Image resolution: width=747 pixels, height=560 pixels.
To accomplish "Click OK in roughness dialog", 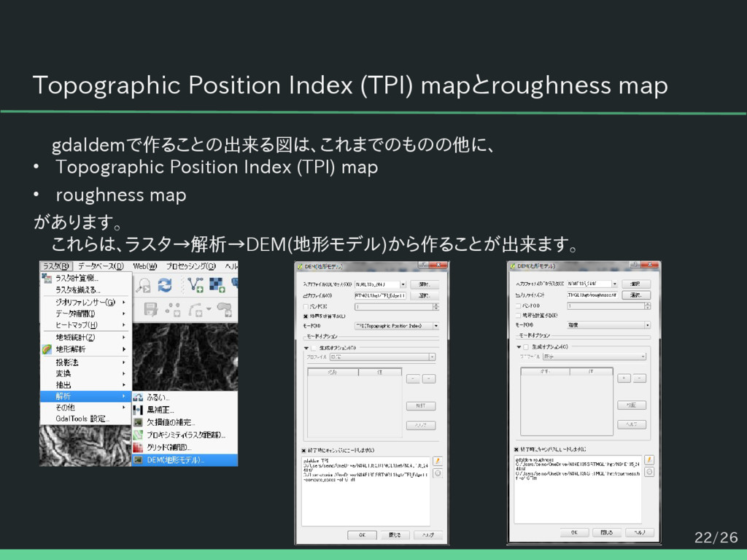I will tap(574, 532).
